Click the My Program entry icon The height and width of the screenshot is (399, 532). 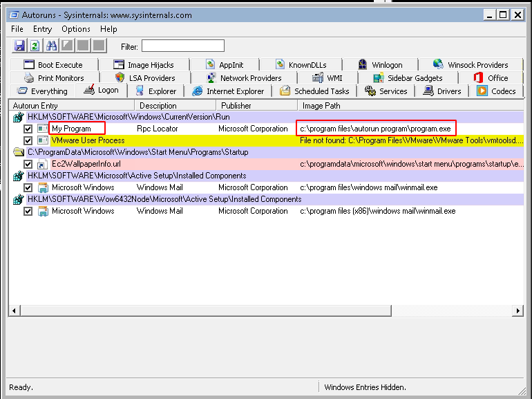pyautogui.click(x=43, y=129)
